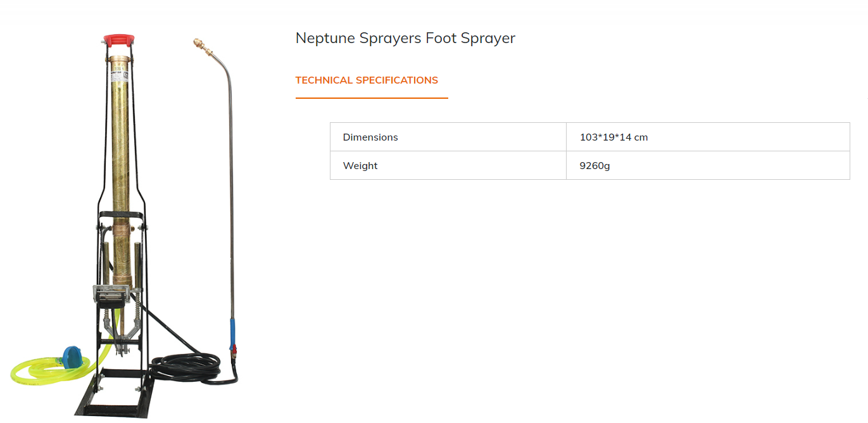The height and width of the screenshot is (423, 868).
Task: Click the long metal spray lance rod
Action: (231, 190)
